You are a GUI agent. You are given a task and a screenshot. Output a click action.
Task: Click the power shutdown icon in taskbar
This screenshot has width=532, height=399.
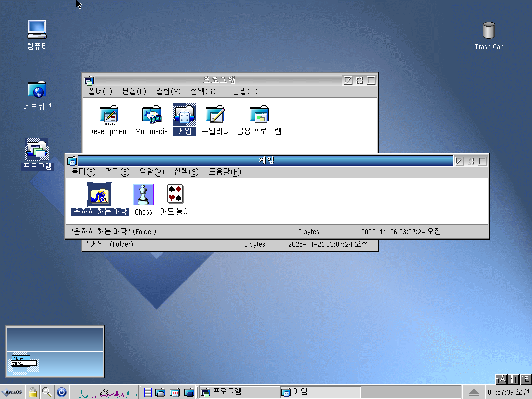[x=62, y=392]
